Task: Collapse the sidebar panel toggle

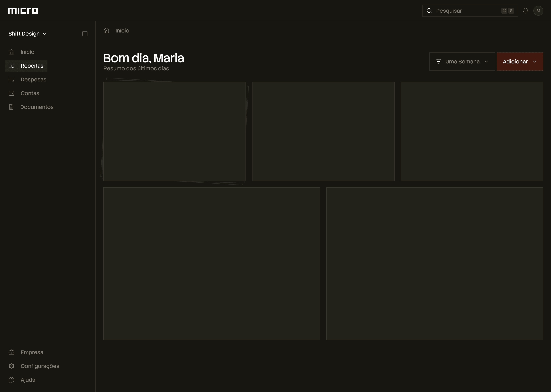Action: pyautogui.click(x=85, y=34)
